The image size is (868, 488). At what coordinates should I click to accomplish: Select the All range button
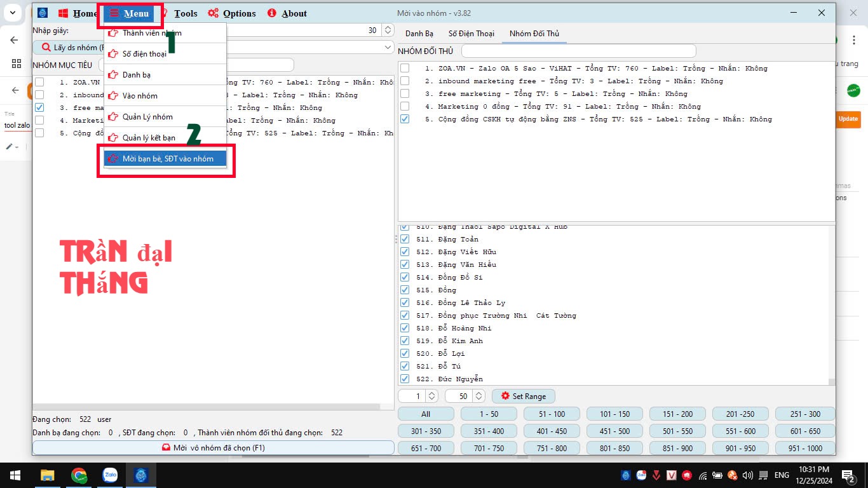tap(426, 414)
